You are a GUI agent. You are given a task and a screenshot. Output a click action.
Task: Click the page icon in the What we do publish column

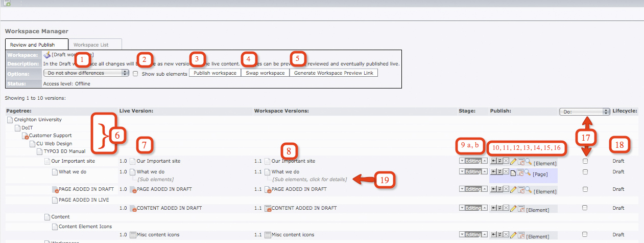click(x=513, y=173)
